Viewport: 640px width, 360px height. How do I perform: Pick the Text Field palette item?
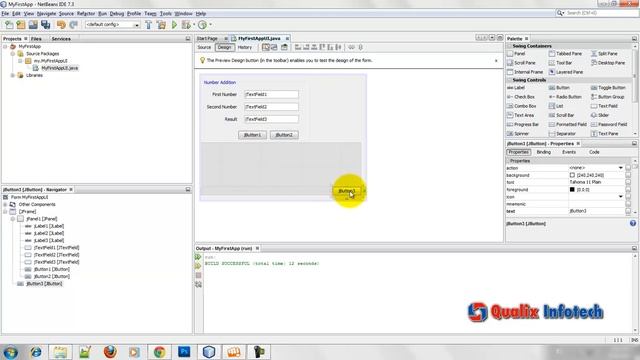click(x=604, y=106)
